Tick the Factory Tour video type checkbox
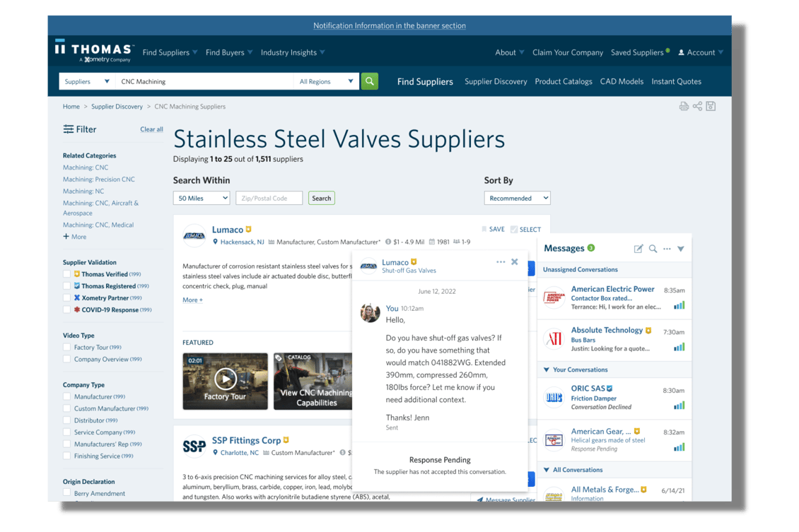This screenshot has height=532, width=799. [x=67, y=348]
